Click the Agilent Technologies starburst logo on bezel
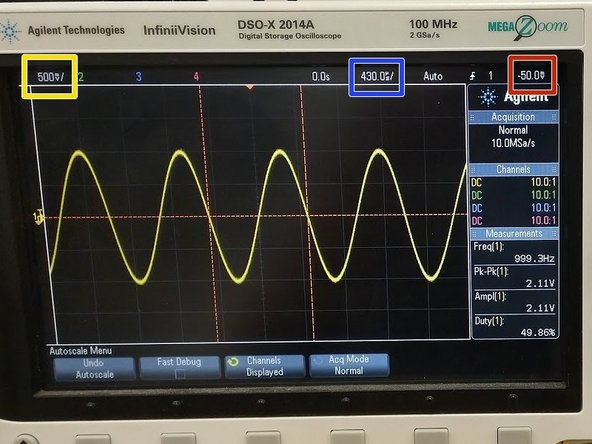The height and width of the screenshot is (444, 592). pyautogui.click(x=9, y=31)
